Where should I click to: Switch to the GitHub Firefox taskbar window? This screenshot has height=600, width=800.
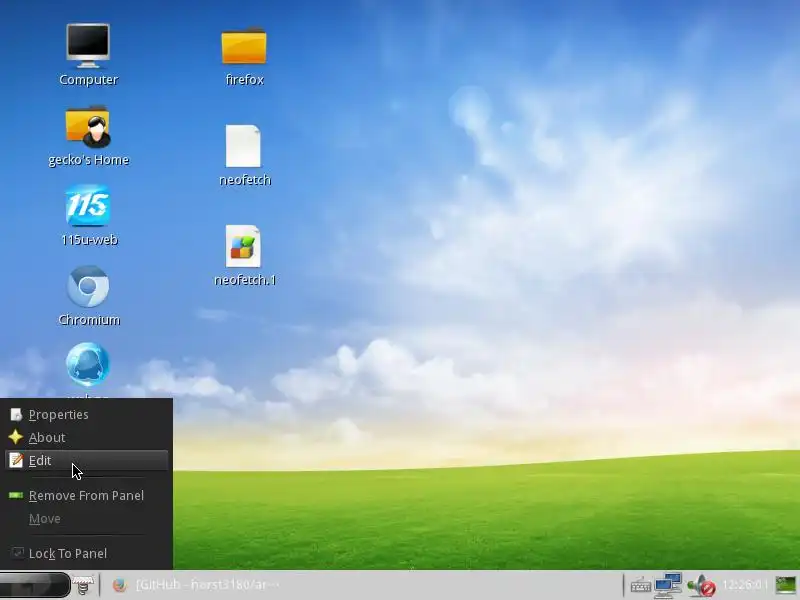(x=196, y=585)
